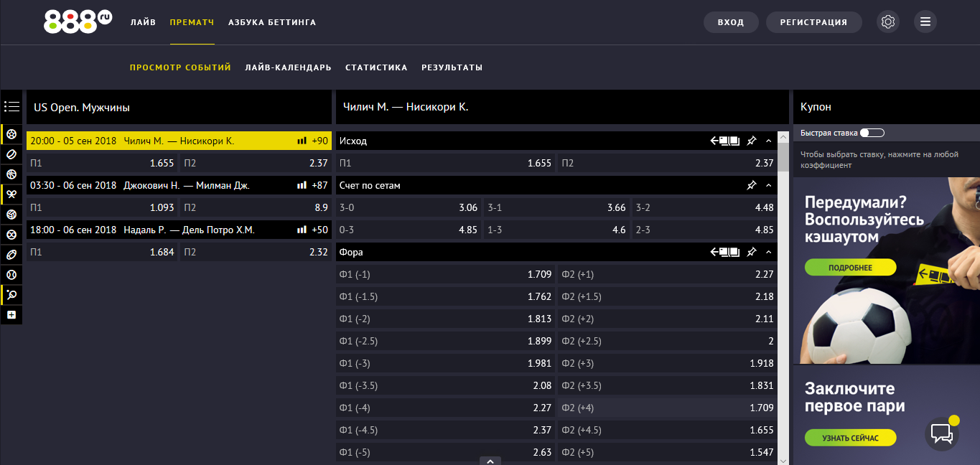Collapse the Исход market section
The height and width of the screenshot is (465, 980).
[769, 141]
